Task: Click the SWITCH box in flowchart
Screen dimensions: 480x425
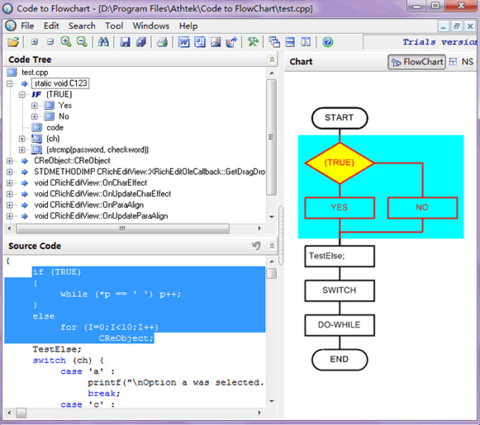Action: (339, 291)
